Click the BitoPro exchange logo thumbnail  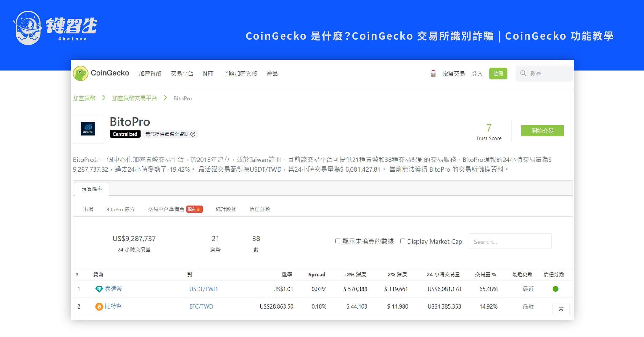click(88, 129)
